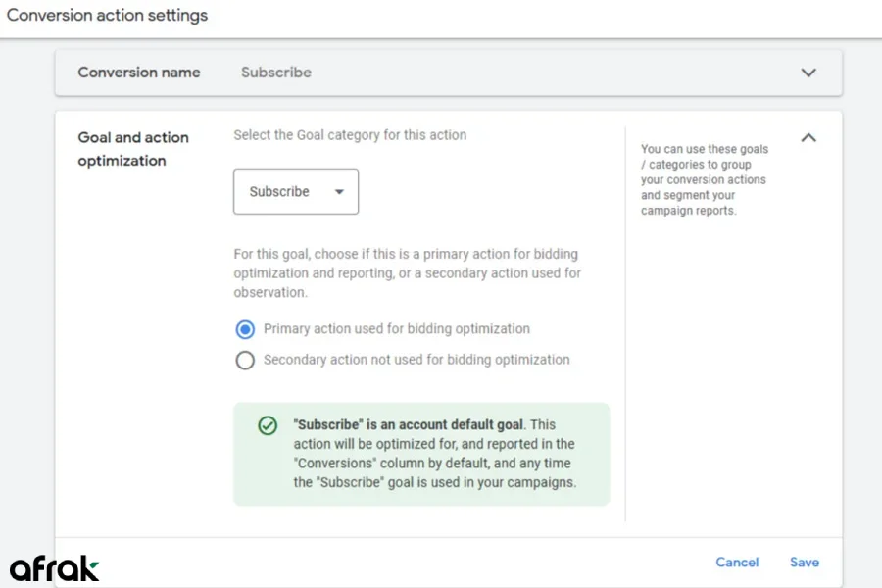
Task: Click the Subscribe value in Conversion name row
Action: (x=276, y=73)
